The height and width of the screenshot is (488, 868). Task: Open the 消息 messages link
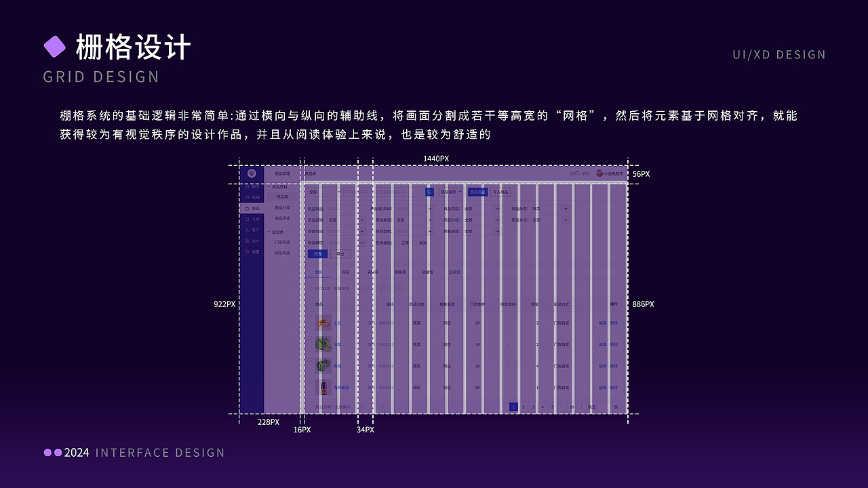point(574,174)
